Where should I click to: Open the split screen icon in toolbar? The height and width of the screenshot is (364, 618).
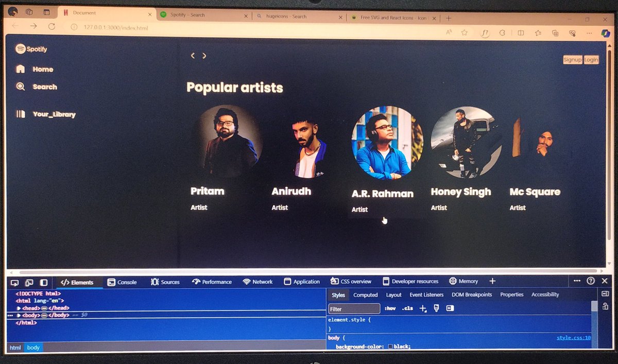tap(521, 33)
